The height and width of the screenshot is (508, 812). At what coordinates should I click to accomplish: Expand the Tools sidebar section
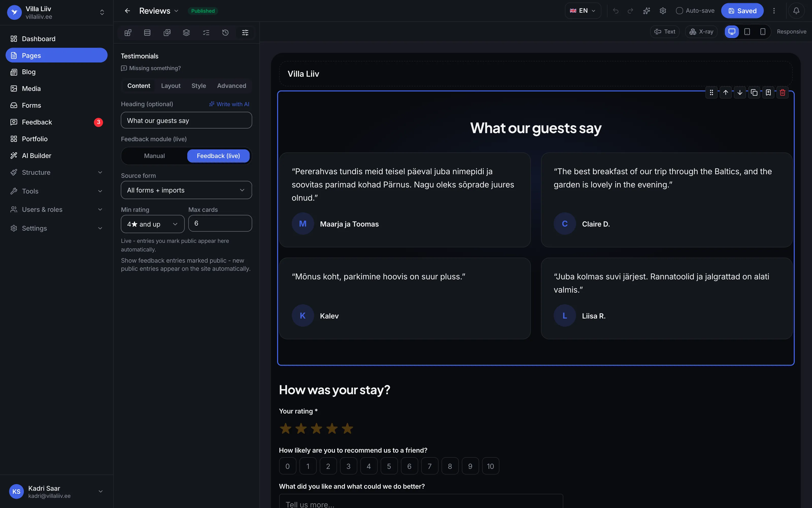(x=56, y=191)
